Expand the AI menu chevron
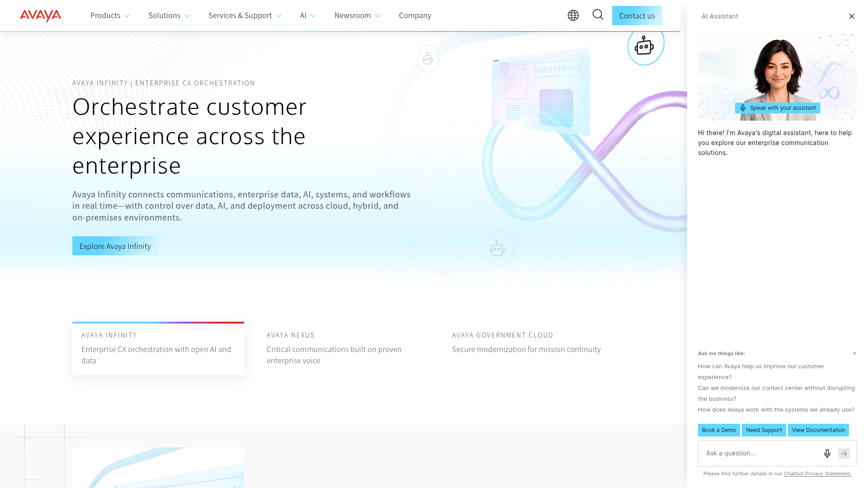The width and height of the screenshot is (868, 488). [313, 16]
